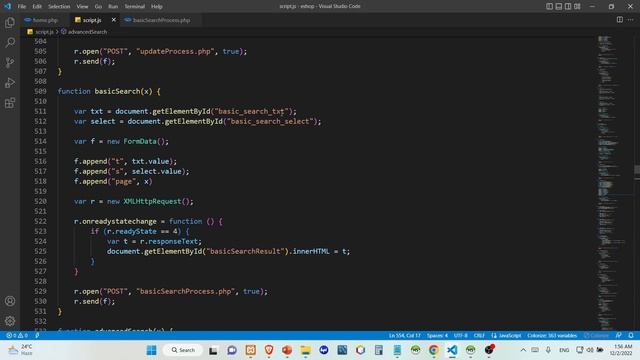Open the Run and Debug view
The image size is (640, 360).
coord(10,82)
